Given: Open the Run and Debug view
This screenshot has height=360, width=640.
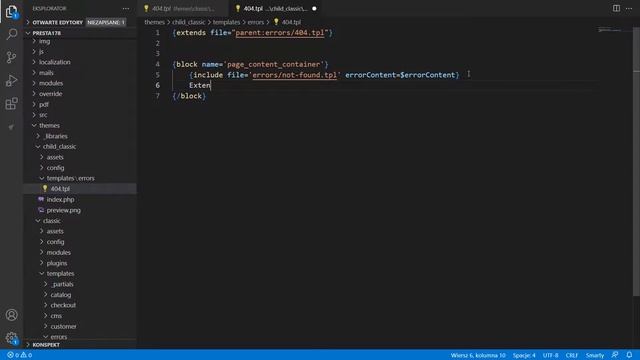Looking at the screenshot, I should (11, 80).
